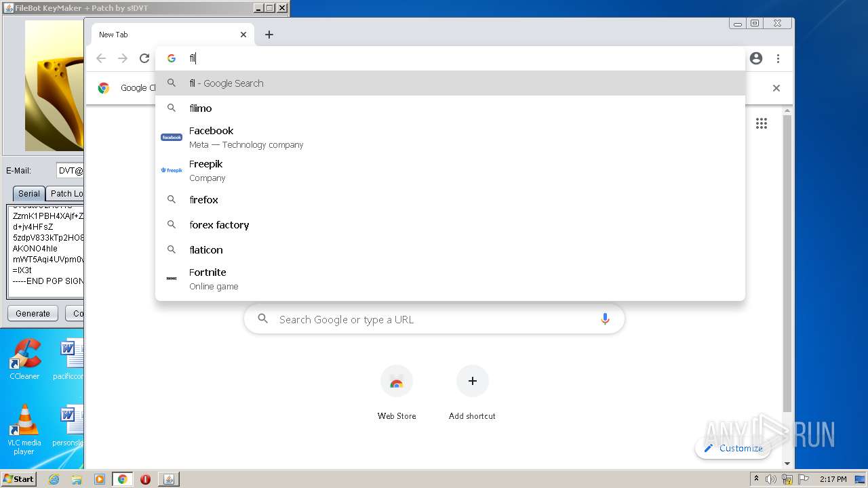This screenshot has height=488, width=868.
Task: Choose the forex factory suggestion
Action: click(450, 225)
